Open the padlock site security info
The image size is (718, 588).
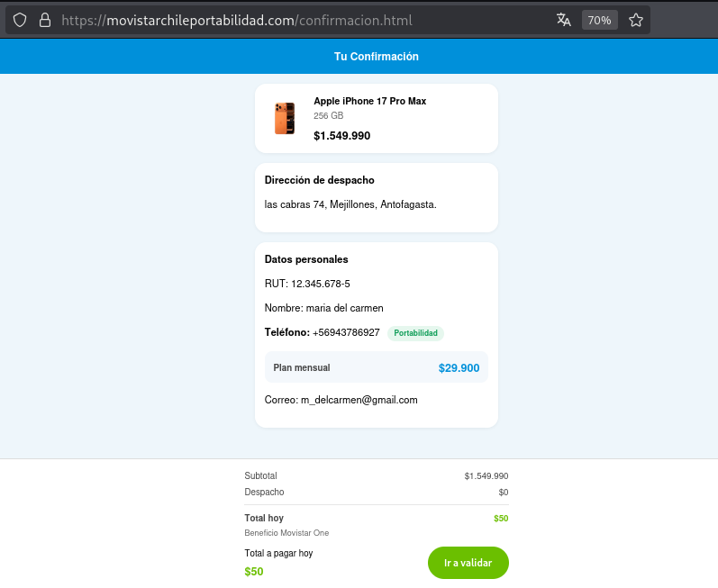45,20
